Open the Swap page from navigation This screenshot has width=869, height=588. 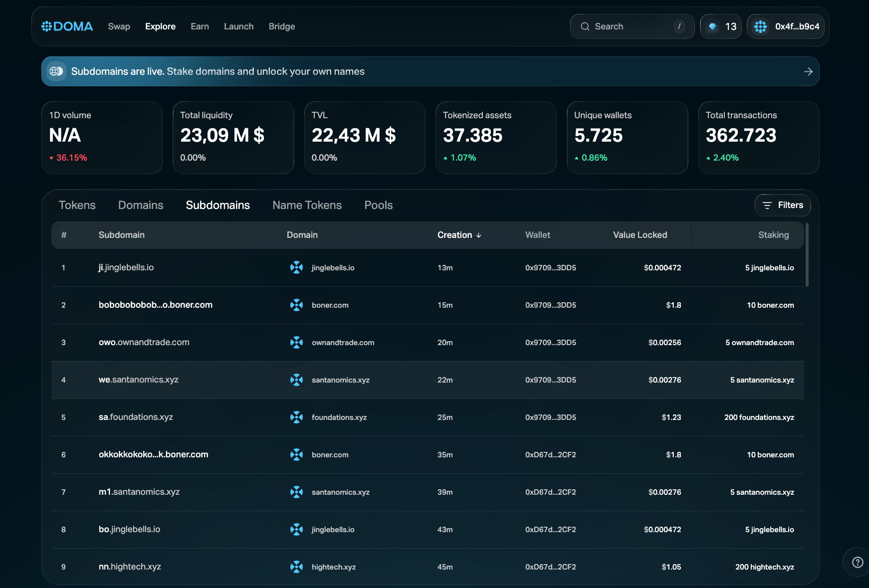pyautogui.click(x=119, y=26)
